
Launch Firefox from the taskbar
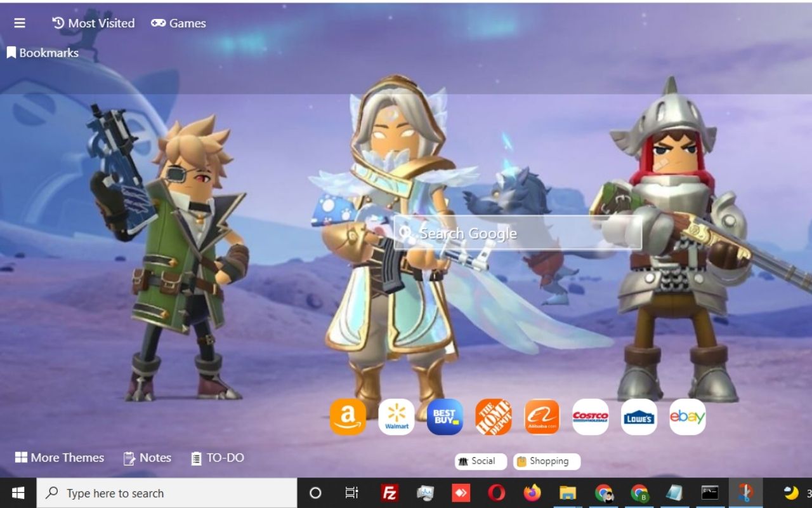(x=532, y=493)
